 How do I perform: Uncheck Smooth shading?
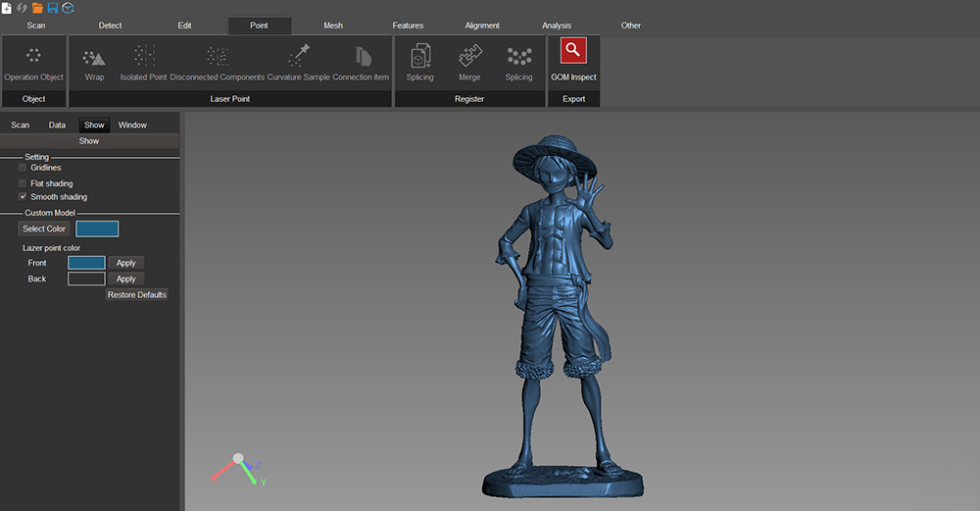click(x=23, y=196)
